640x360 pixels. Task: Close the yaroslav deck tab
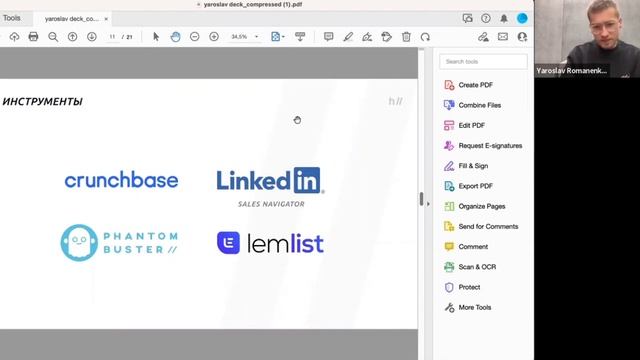coord(106,19)
